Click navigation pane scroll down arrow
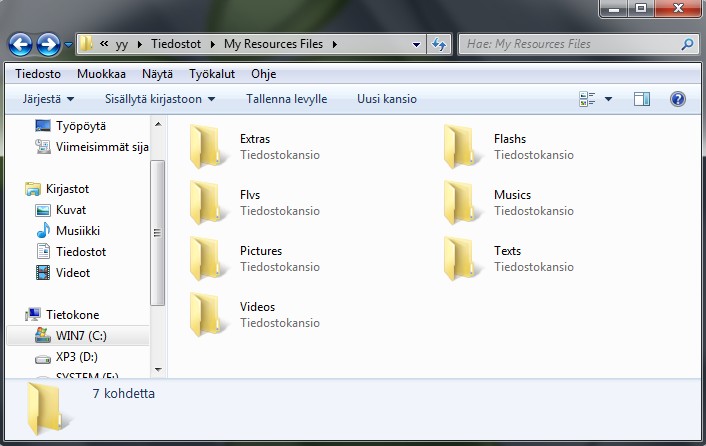This screenshot has height=446, width=706. point(158,369)
